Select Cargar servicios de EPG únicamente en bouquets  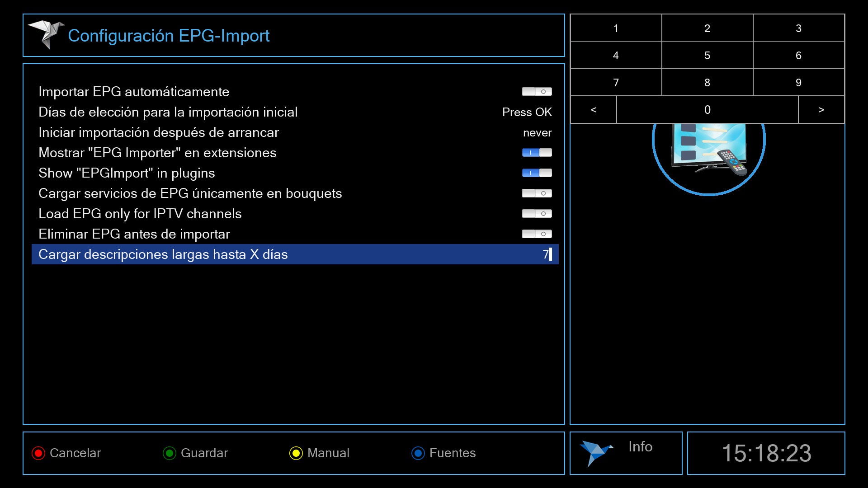[x=190, y=193]
